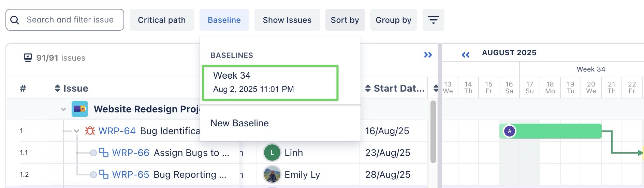Open the Sort by dropdown
Image resolution: width=644 pixels, height=188 pixels.
pos(345,20)
